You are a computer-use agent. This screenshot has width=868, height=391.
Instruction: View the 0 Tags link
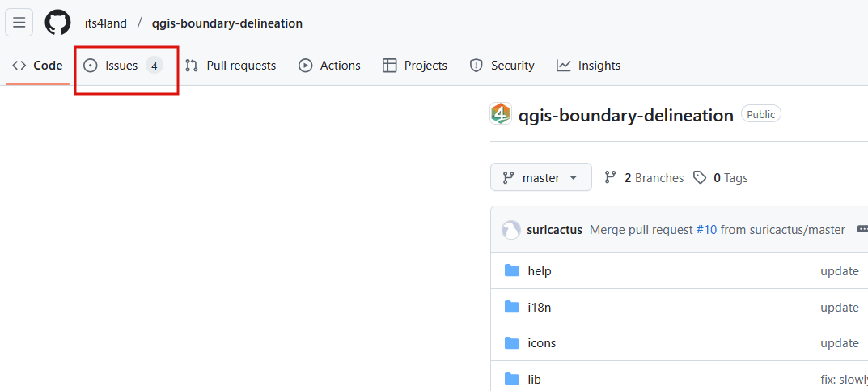coord(721,178)
